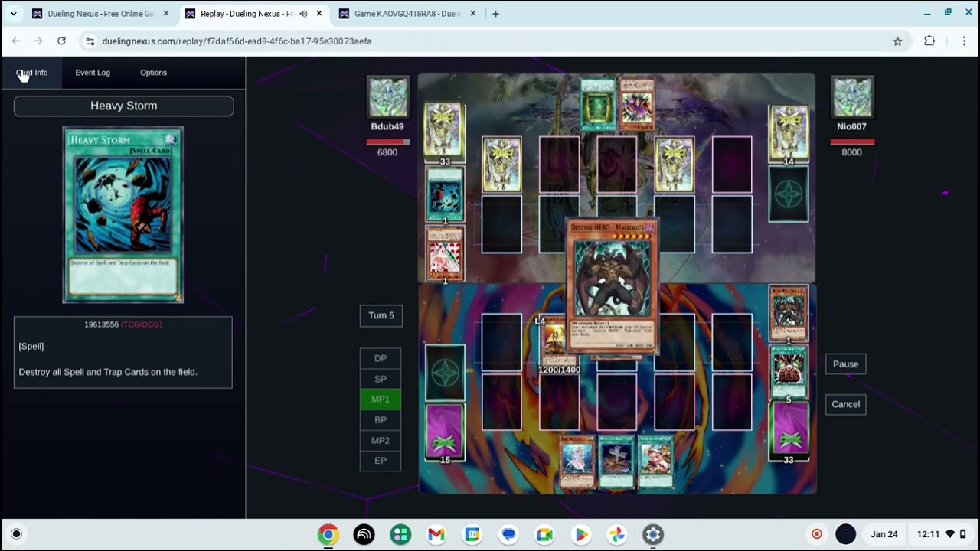Open the tab search dropdown arrow
980x551 pixels.
pos(13,14)
